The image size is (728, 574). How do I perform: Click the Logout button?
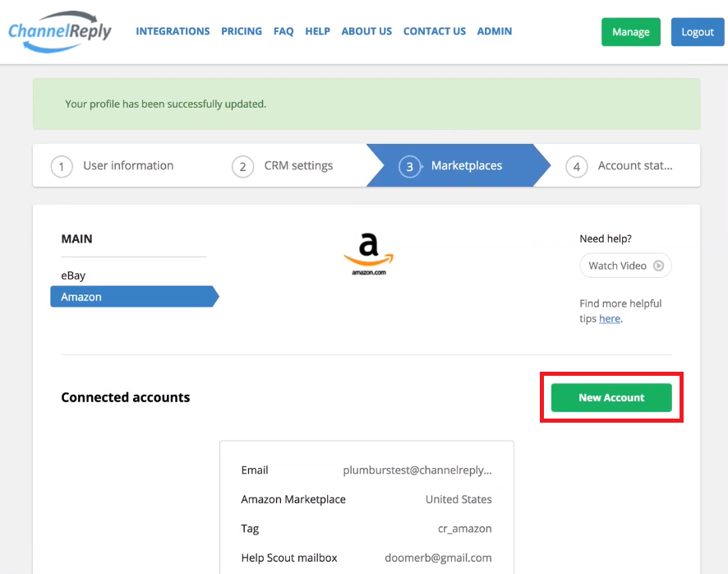pyautogui.click(x=698, y=31)
